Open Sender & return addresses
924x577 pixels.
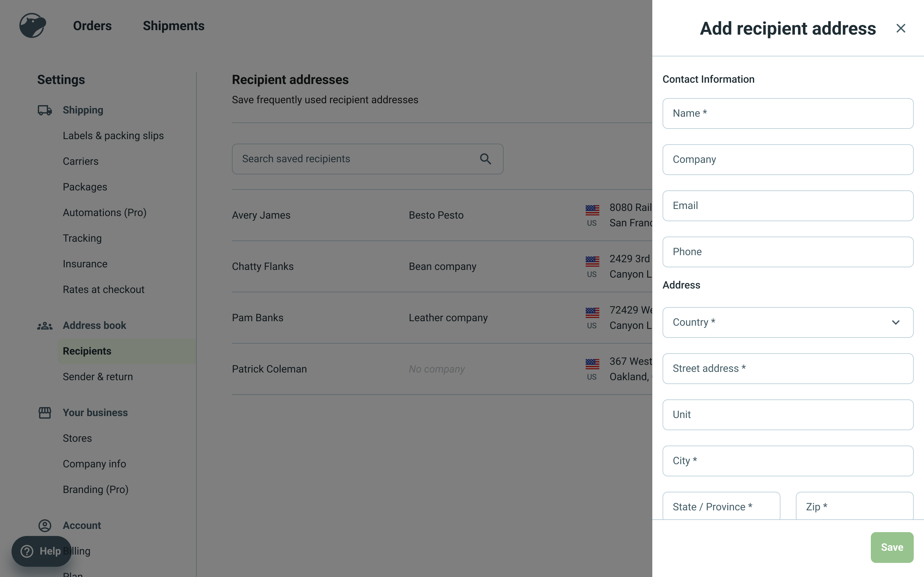click(98, 377)
